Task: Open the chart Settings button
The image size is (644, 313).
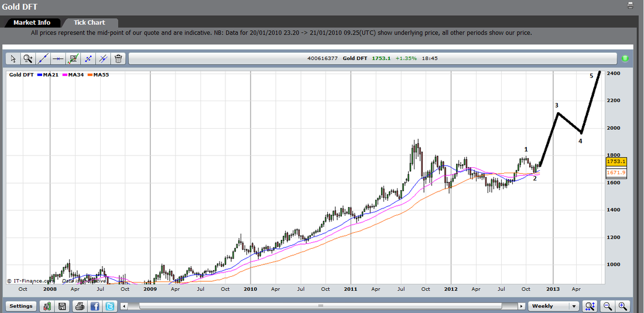Action: [x=21, y=306]
